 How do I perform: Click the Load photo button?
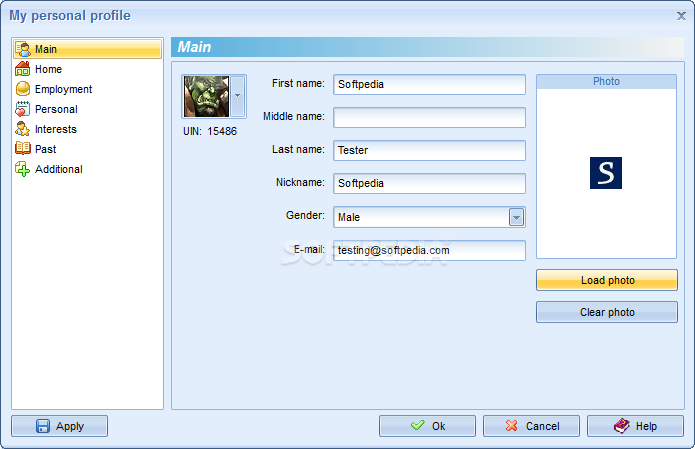[x=607, y=280]
